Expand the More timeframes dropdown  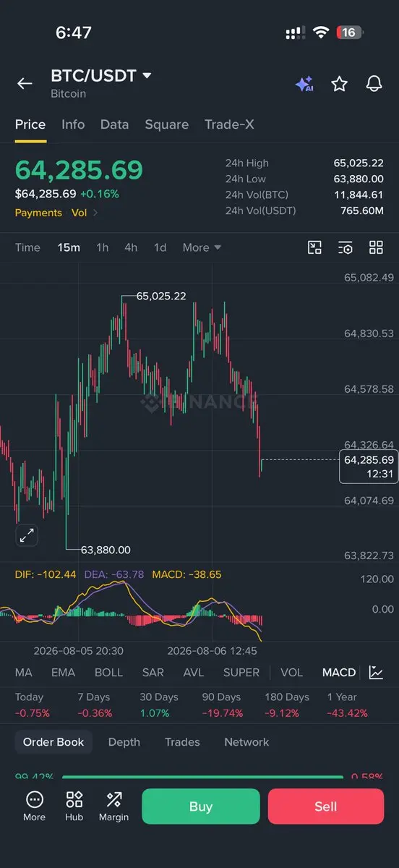[202, 247]
